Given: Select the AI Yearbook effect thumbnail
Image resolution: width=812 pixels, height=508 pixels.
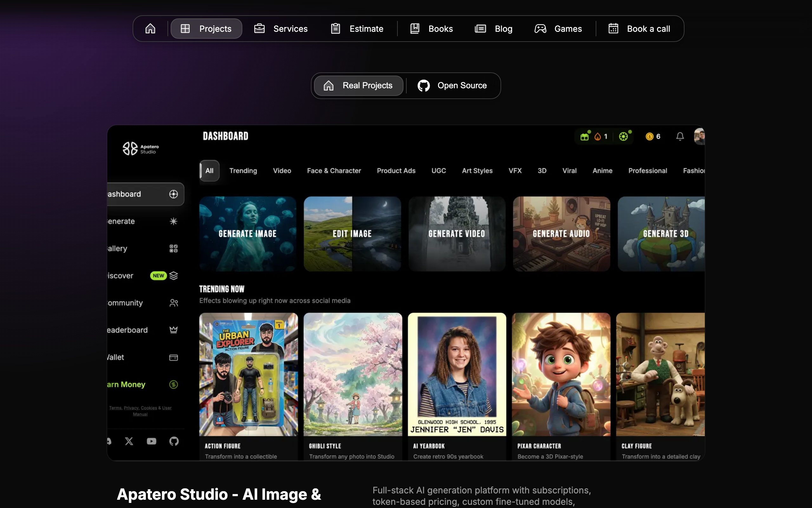Looking at the screenshot, I should pyautogui.click(x=457, y=374).
